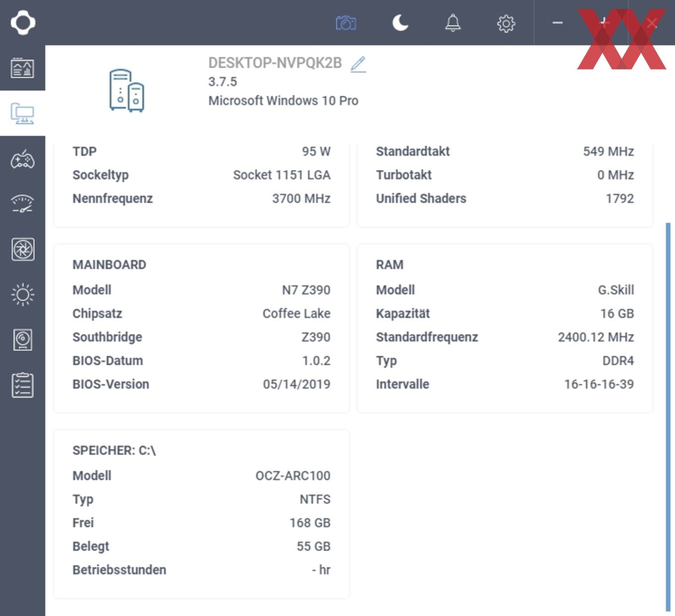The width and height of the screenshot is (675, 616).
Task: Click the Socket 1151 LGA value
Action: pos(282,175)
